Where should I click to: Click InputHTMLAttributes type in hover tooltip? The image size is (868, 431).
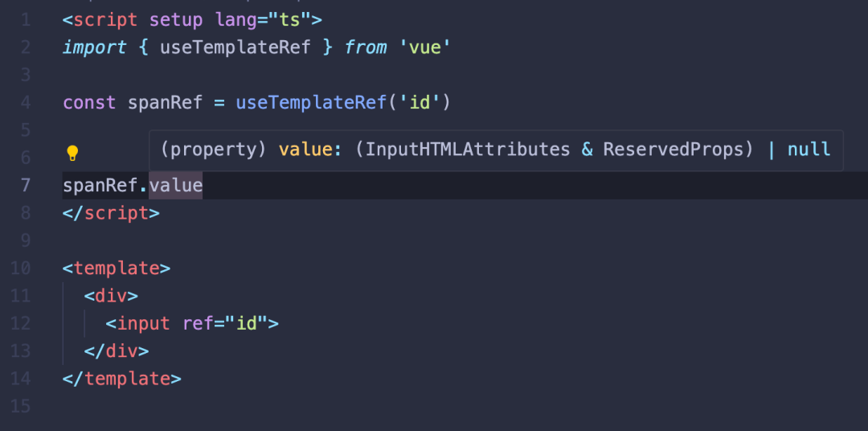468,150
